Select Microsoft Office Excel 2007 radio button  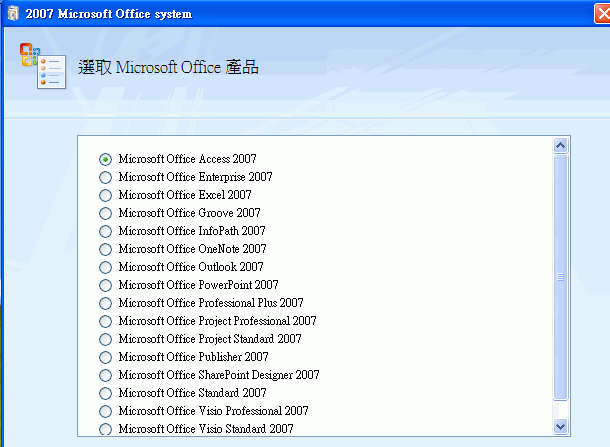[105, 195]
